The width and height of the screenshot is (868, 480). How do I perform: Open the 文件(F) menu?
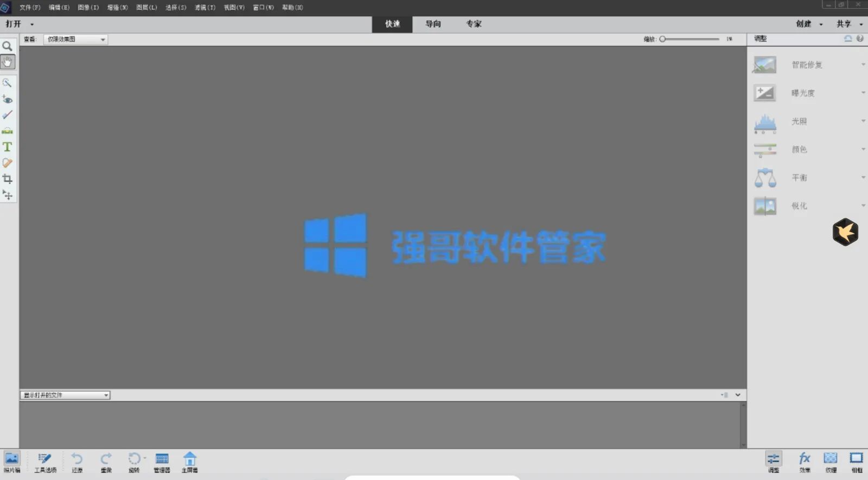(x=30, y=8)
